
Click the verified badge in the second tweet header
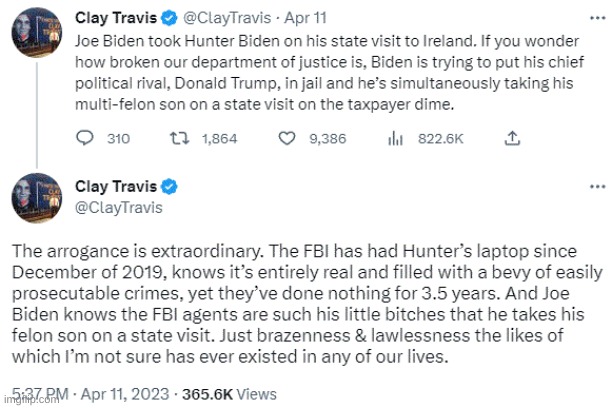172,186
